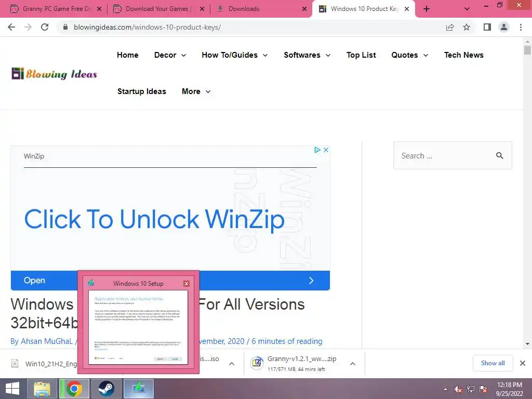Screen dimensions: 532x399
Task: Open the Top List page
Action: [x=361, y=55]
